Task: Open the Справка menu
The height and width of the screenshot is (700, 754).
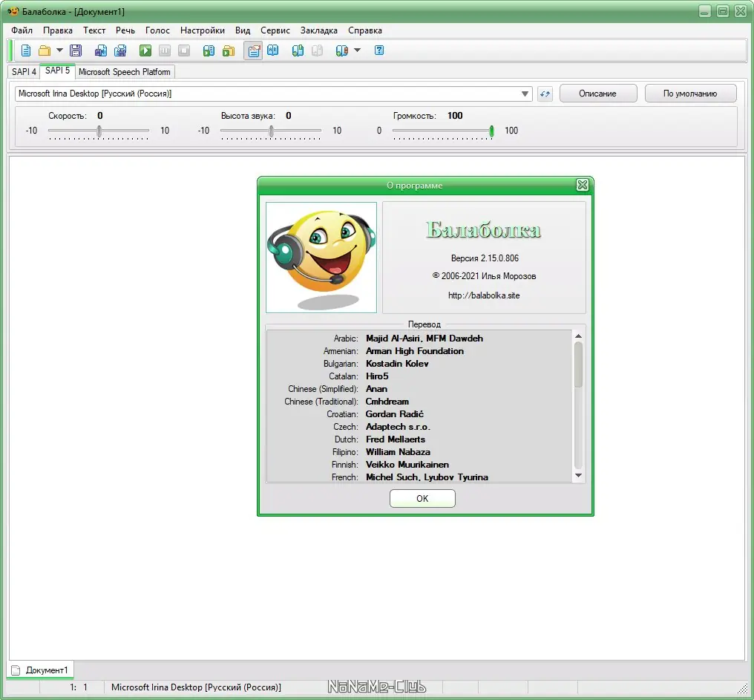Action: click(x=365, y=30)
